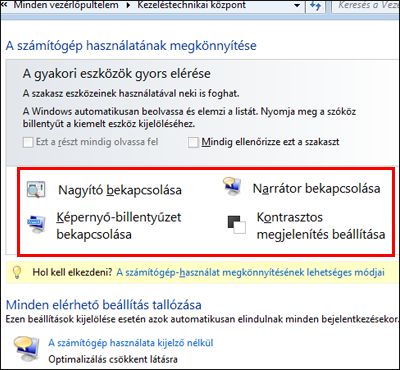Turn on Magnifier via Nagyító bekapcsolása
This screenshot has width=400, height=370.
click(120, 190)
